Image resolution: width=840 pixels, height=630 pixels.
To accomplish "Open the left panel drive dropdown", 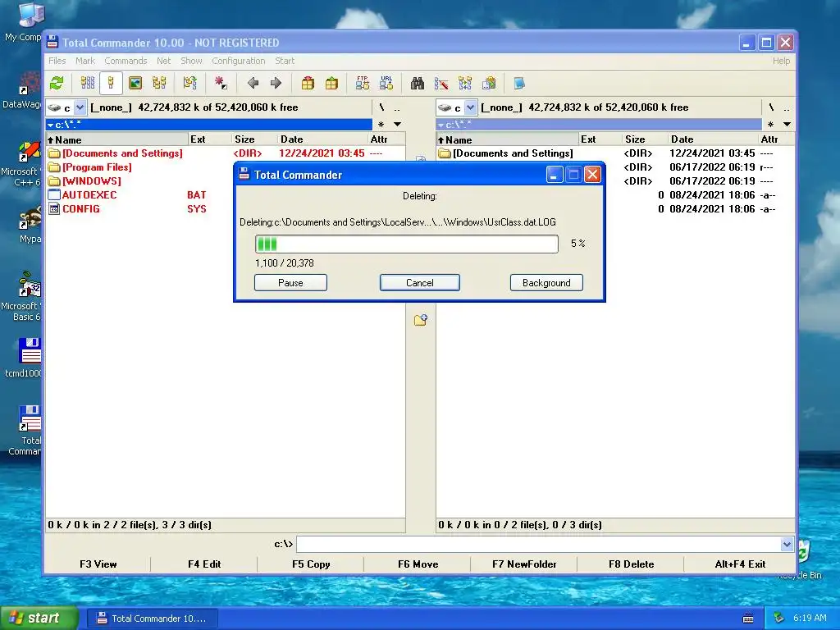I will tap(80, 107).
